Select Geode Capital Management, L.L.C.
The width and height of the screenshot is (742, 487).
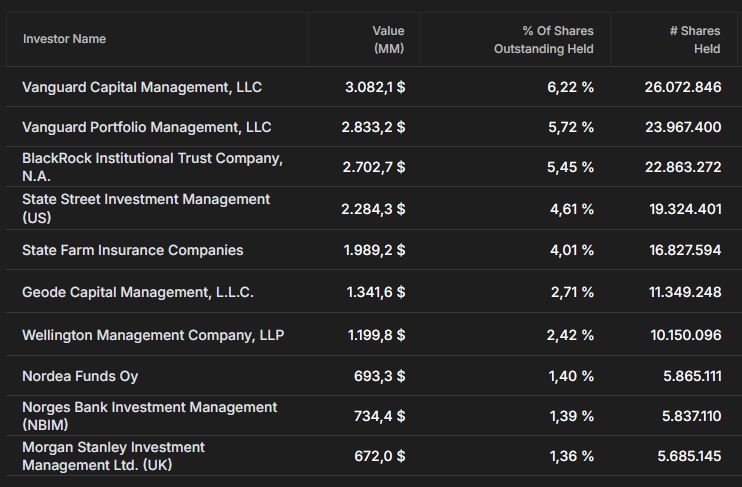tap(138, 292)
